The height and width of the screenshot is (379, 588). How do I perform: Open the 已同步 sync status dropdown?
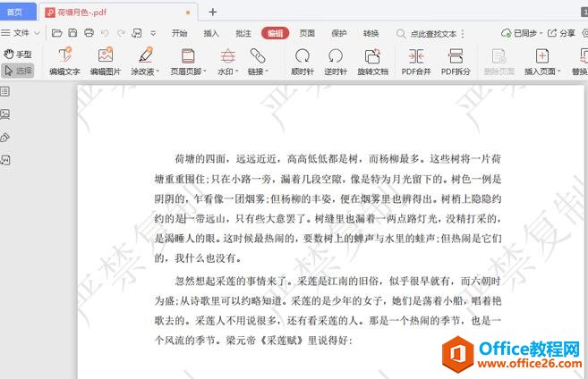pos(522,33)
